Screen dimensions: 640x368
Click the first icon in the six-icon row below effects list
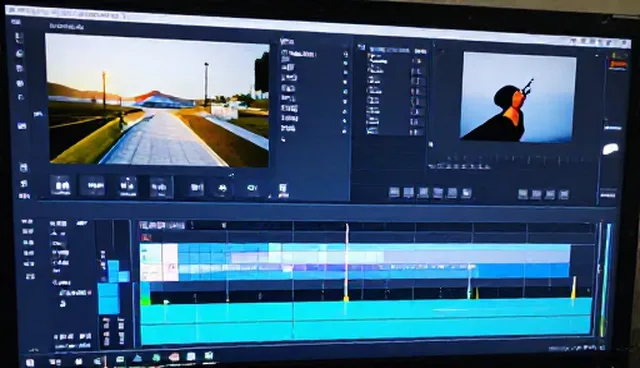394,192
